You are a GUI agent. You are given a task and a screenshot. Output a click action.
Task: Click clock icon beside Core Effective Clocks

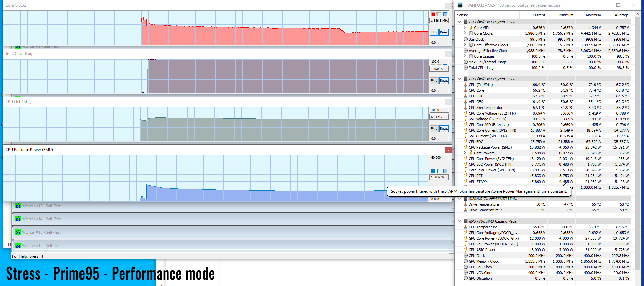click(471, 45)
